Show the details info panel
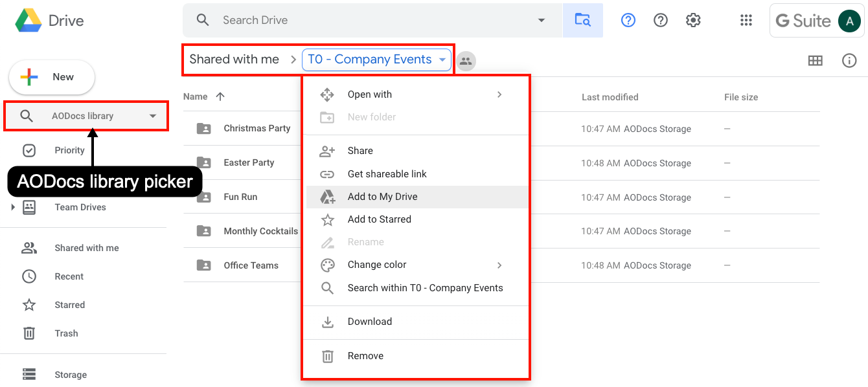Image resolution: width=868 pixels, height=387 pixels. pyautogui.click(x=849, y=61)
